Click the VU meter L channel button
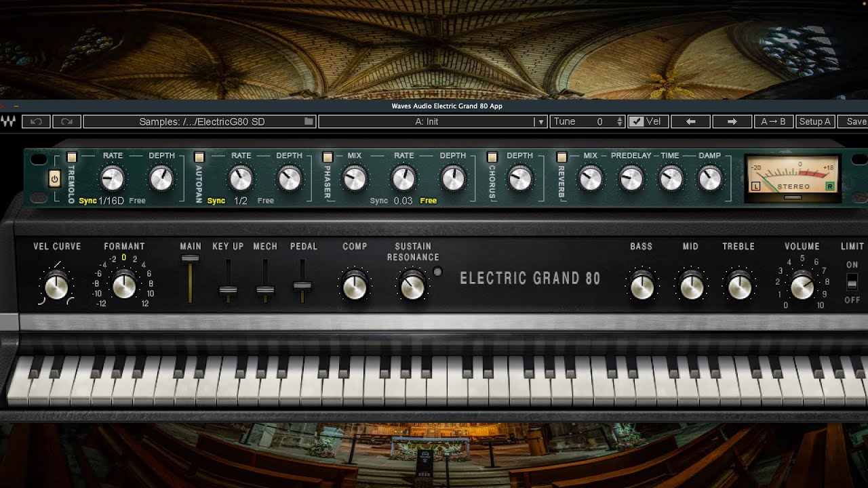The width and height of the screenshot is (868, 488). pos(756,186)
